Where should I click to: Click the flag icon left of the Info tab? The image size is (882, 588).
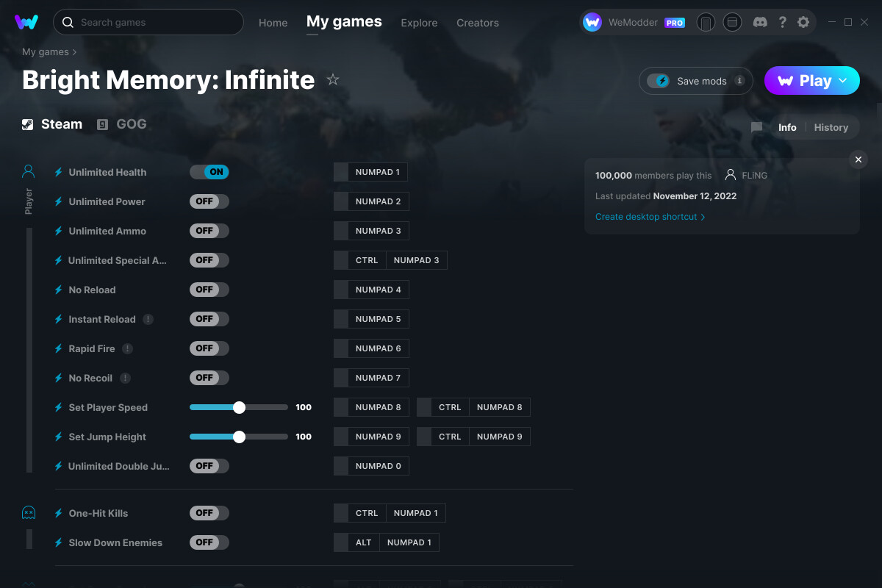(x=756, y=127)
